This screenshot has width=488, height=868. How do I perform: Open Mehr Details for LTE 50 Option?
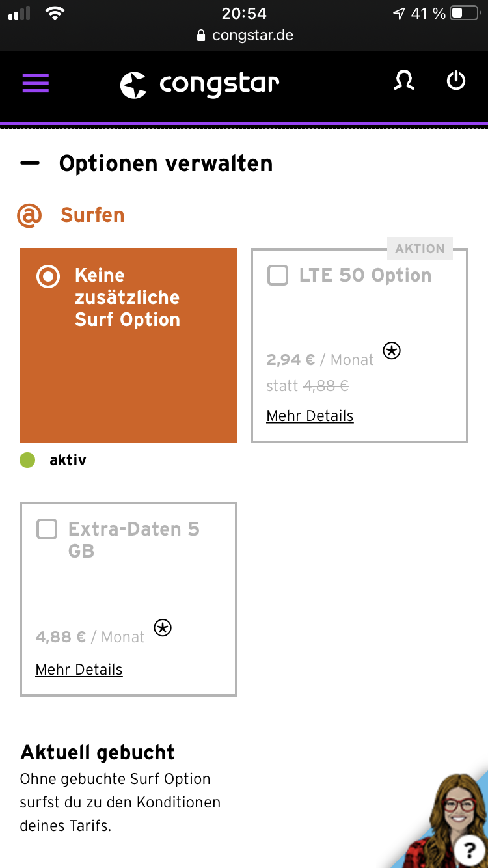pos(310,416)
